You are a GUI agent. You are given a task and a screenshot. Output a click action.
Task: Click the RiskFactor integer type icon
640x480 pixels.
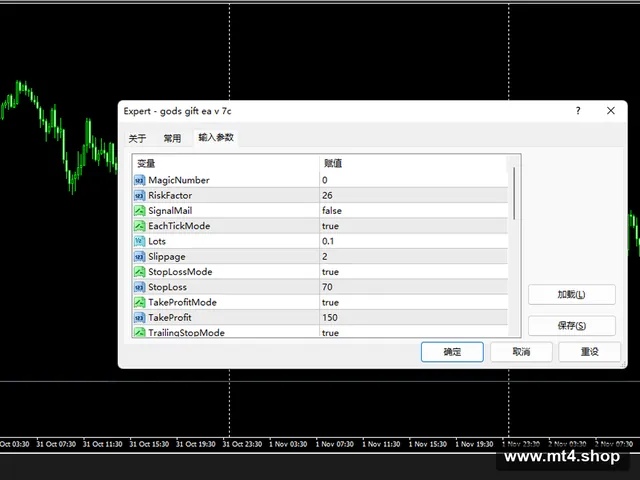139,196
